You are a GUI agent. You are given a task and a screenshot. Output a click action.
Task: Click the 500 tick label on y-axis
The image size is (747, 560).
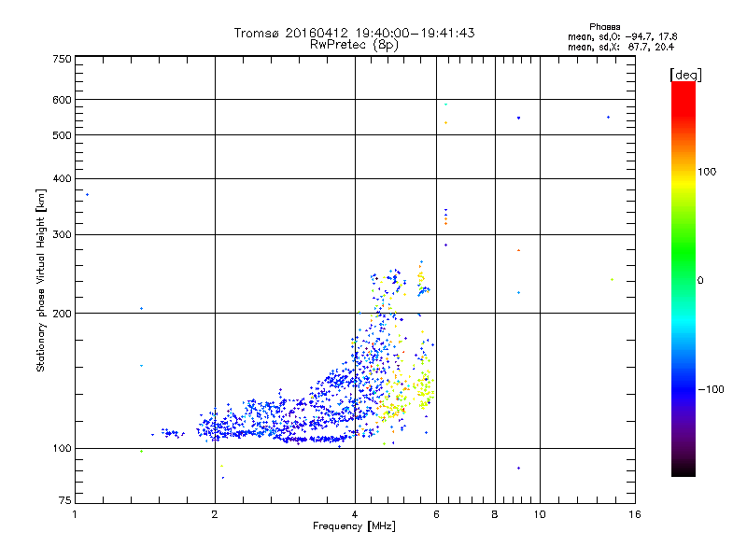click(62, 135)
